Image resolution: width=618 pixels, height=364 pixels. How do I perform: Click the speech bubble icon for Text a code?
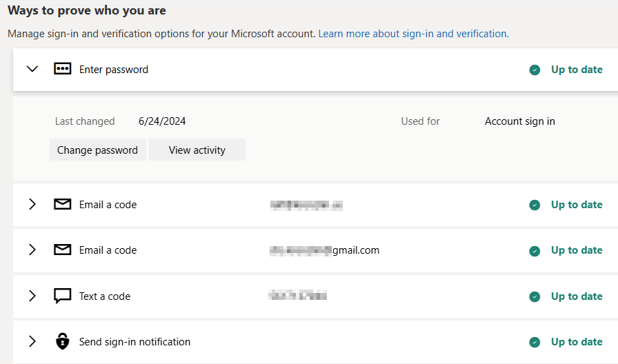(x=63, y=296)
